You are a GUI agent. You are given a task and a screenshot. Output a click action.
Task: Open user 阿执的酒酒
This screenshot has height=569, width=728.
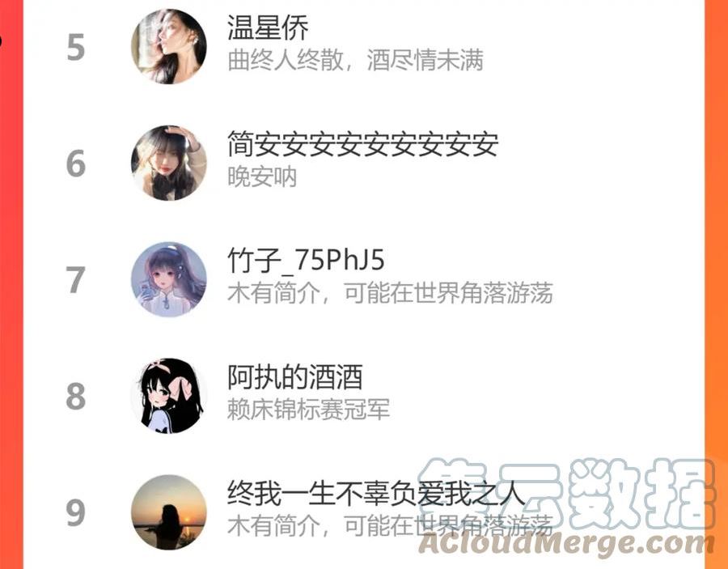[294, 376]
